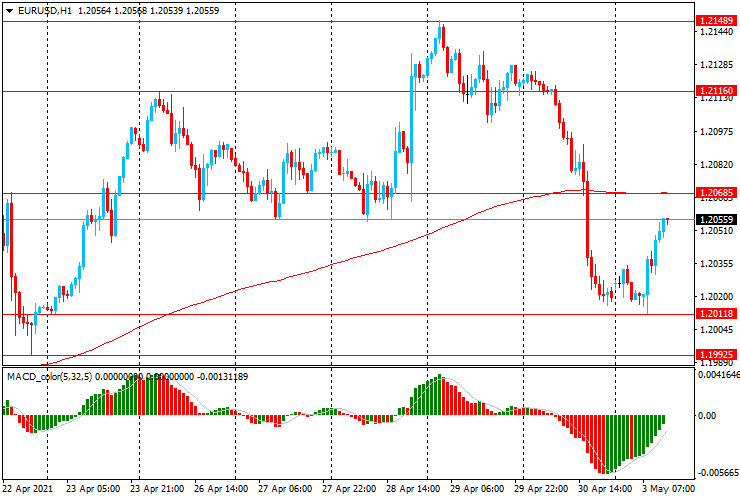The width and height of the screenshot is (740, 500).
Task: Click the 1.20045 price scale value
Action: [717, 330]
